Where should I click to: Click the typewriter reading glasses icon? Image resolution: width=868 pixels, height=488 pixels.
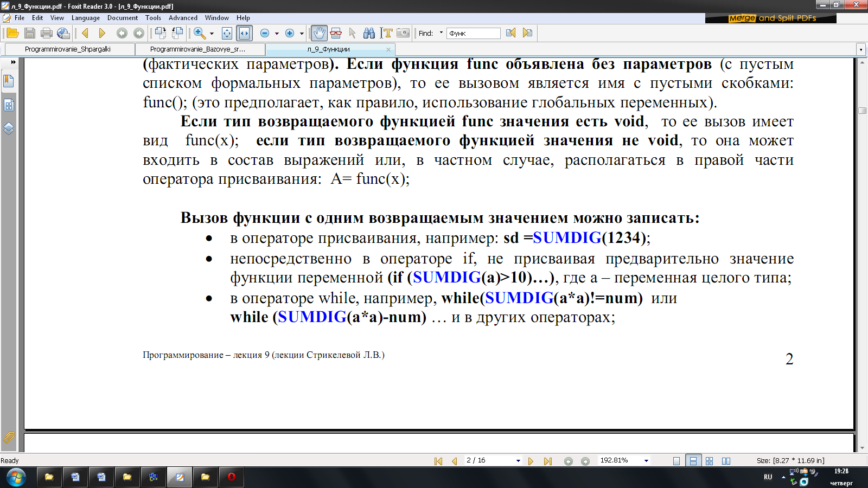336,33
